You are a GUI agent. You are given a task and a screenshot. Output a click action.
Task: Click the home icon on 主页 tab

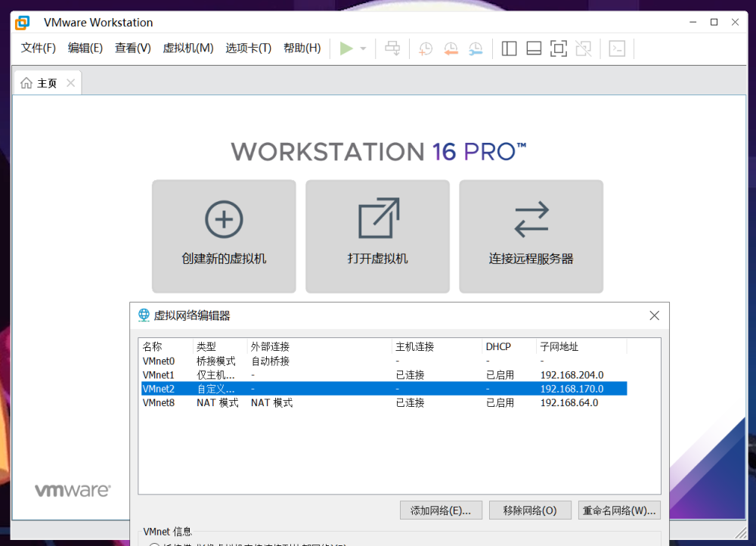tap(26, 83)
